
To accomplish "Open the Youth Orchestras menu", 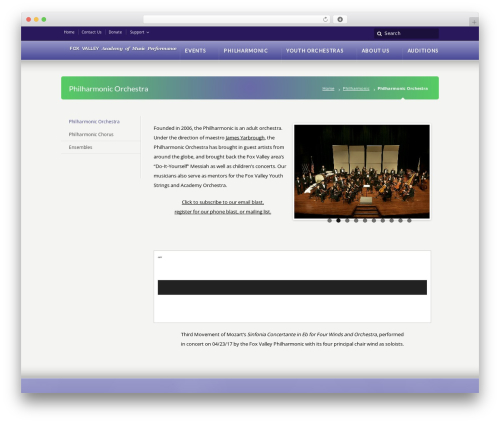I will coord(314,51).
